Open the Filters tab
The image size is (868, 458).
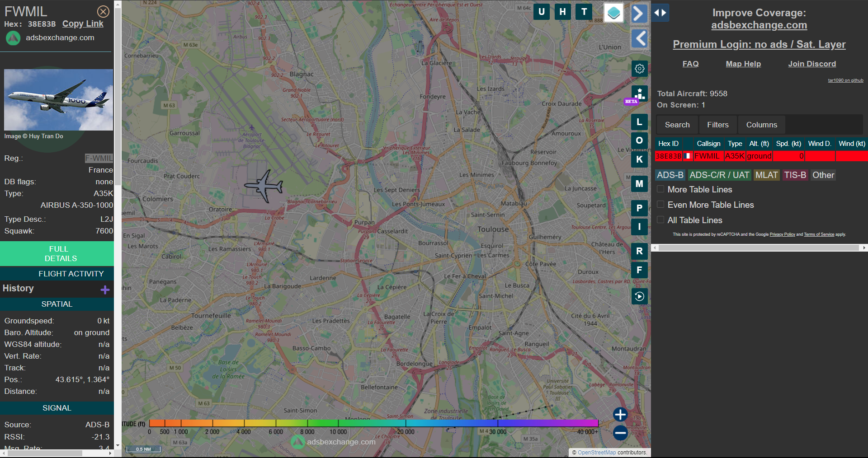click(718, 125)
